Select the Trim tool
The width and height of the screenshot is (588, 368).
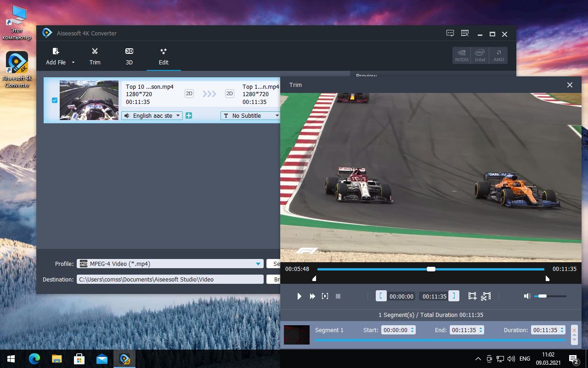[x=95, y=55]
